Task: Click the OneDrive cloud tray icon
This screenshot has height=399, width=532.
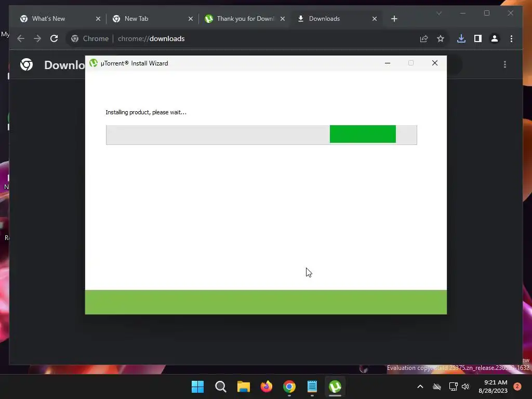Action: (437, 387)
